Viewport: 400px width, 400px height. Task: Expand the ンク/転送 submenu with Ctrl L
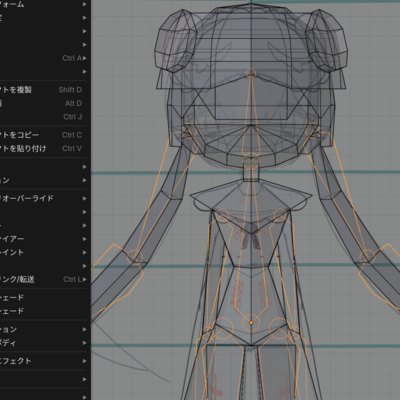43,279
